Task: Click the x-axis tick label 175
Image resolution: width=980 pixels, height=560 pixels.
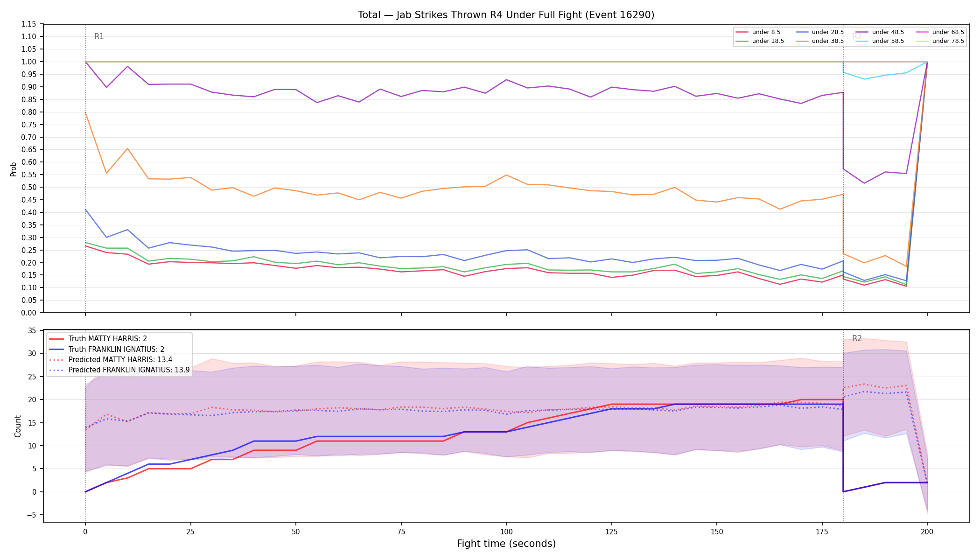Action: 822,532
